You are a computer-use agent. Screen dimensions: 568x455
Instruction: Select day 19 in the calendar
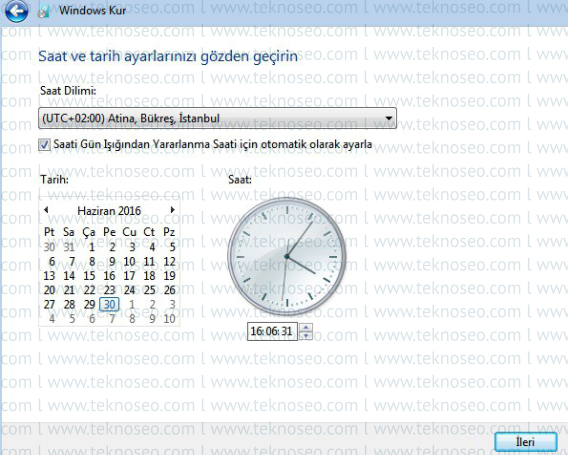tap(169, 276)
